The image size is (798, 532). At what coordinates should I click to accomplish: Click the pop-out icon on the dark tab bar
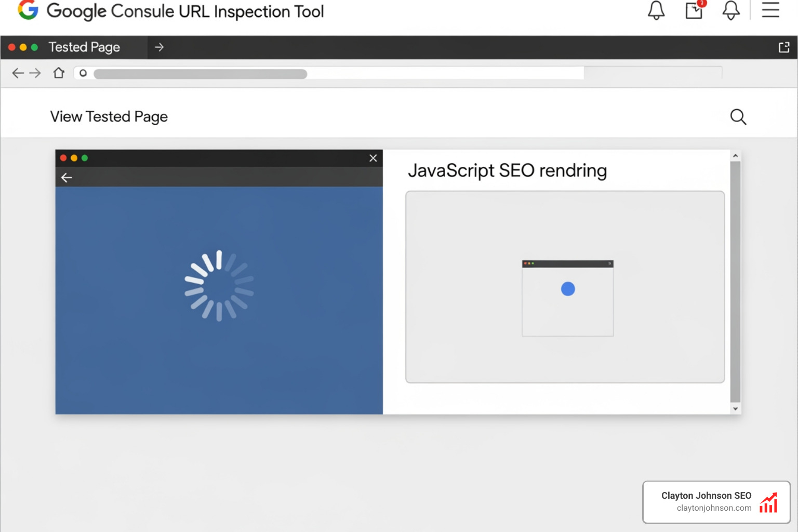click(783, 46)
